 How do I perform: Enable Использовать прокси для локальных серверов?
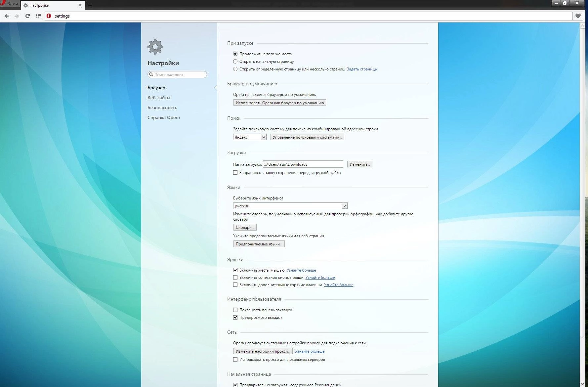point(235,360)
